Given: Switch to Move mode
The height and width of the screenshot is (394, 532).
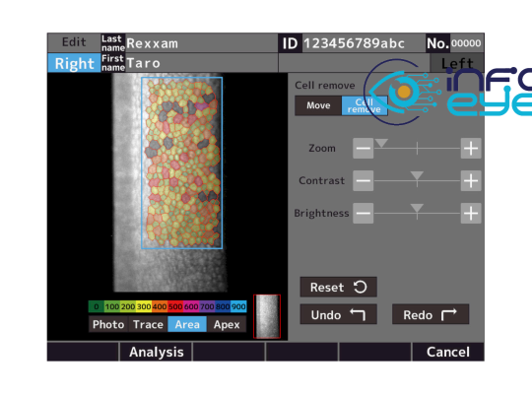Looking at the screenshot, I should (318, 105).
